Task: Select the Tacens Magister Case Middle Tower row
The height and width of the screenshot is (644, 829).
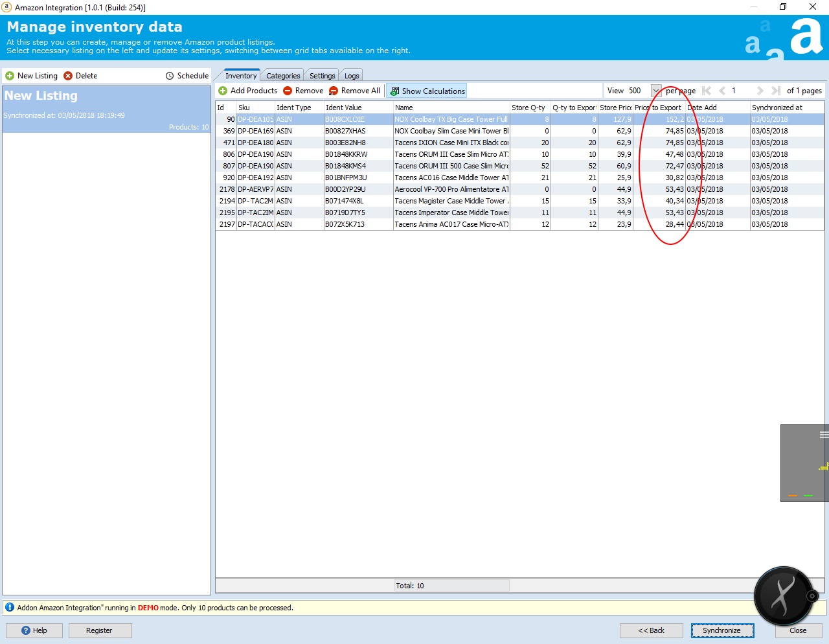Action: coord(519,201)
